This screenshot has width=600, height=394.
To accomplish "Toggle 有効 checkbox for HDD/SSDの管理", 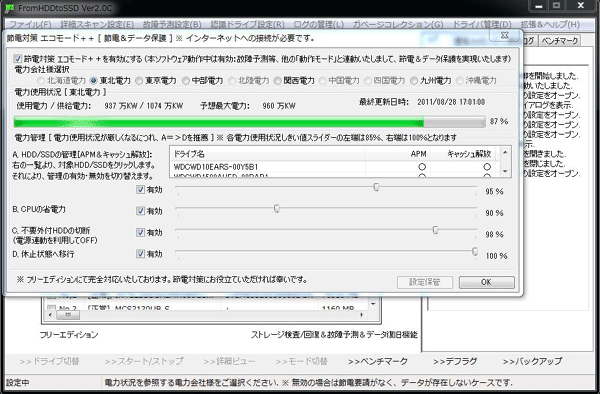I will [140, 190].
